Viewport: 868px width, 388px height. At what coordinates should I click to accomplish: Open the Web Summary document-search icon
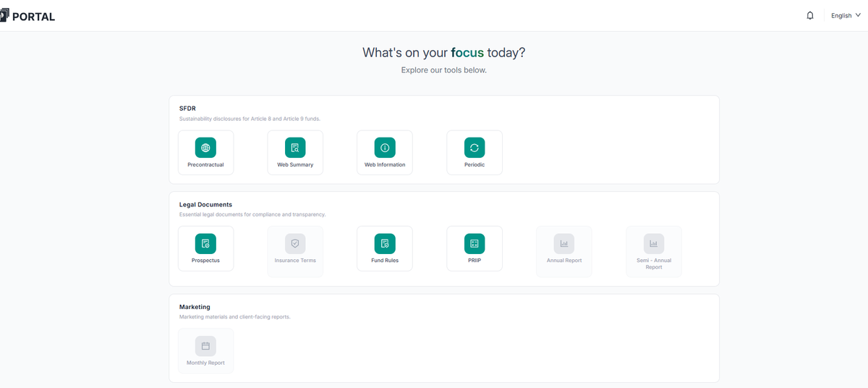pos(295,148)
